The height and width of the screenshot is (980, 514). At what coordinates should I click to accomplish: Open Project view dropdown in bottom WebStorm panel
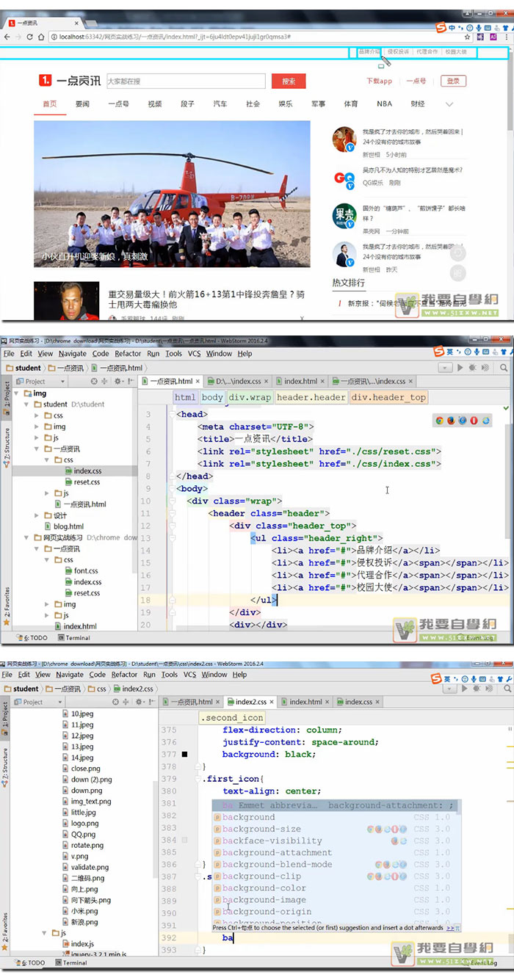point(60,702)
